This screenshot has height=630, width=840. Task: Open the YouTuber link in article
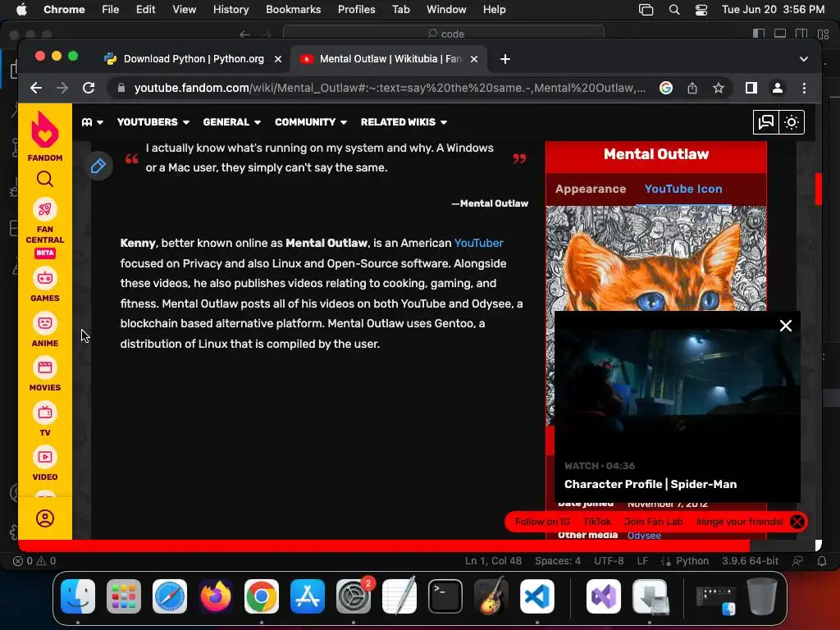pos(478,243)
